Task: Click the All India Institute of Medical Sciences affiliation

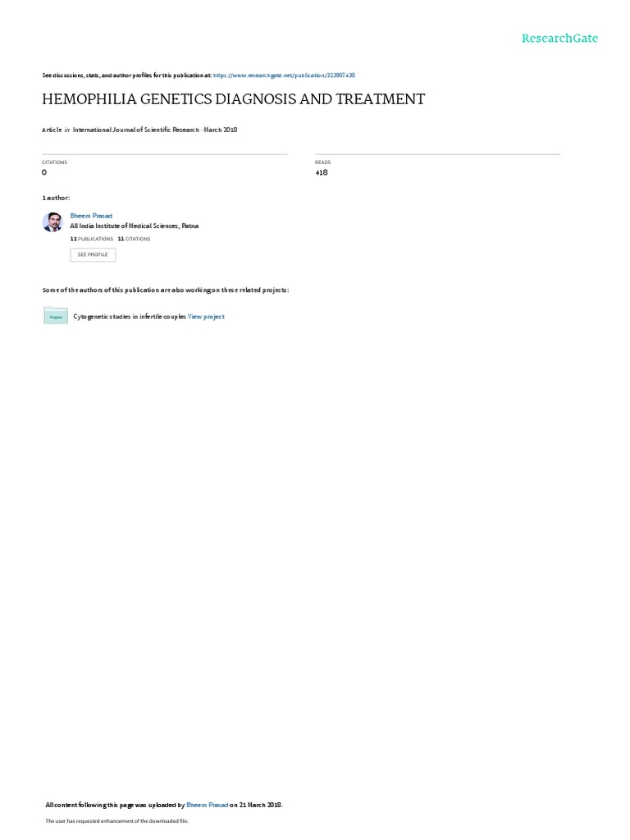Action: click(x=134, y=226)
